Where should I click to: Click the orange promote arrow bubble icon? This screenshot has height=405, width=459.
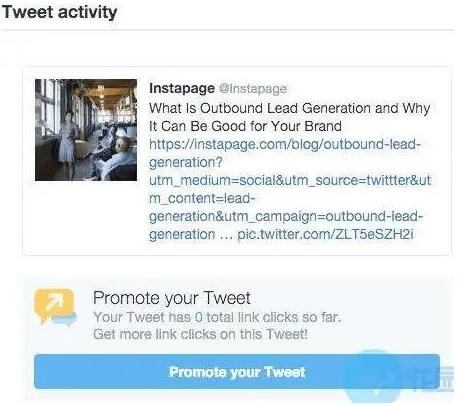(x=54, y=304)
